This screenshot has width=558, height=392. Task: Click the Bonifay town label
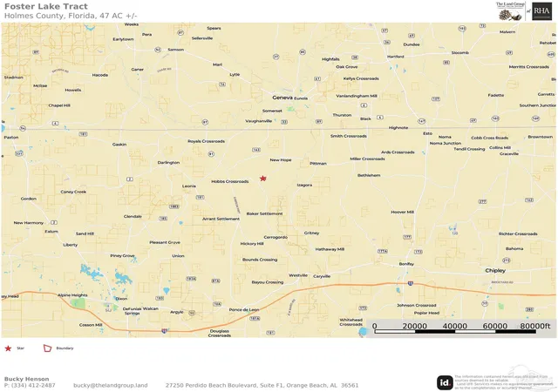406,264
